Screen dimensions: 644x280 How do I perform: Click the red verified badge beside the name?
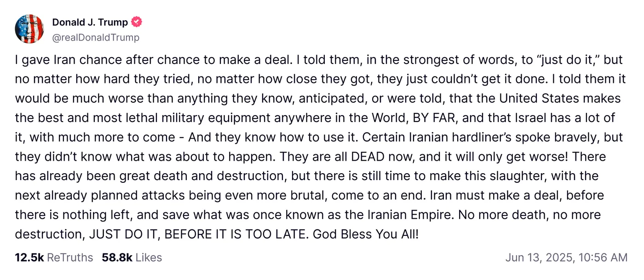pos(137,22)
